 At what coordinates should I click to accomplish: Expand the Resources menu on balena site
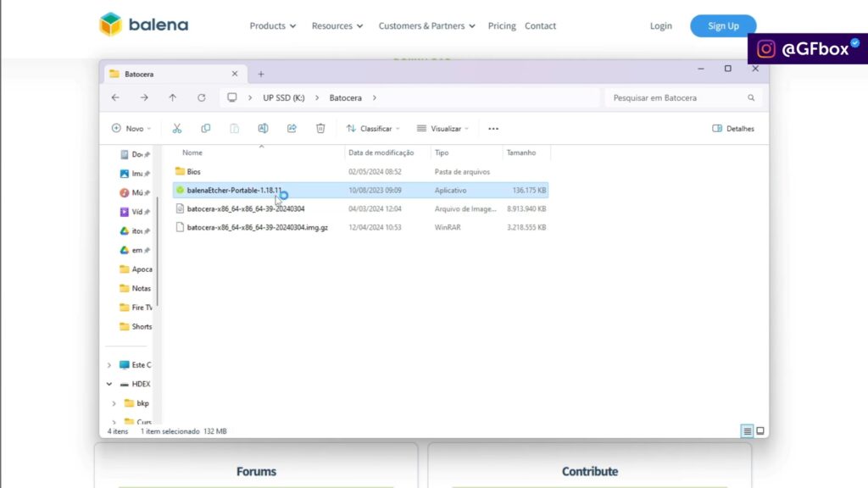tap(337, 26)
